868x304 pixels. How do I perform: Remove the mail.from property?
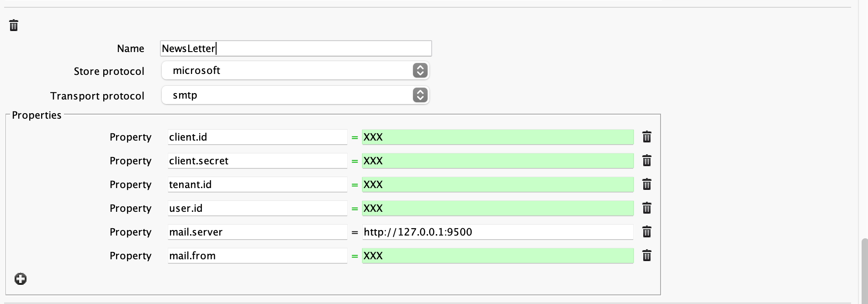coord(647,256)
